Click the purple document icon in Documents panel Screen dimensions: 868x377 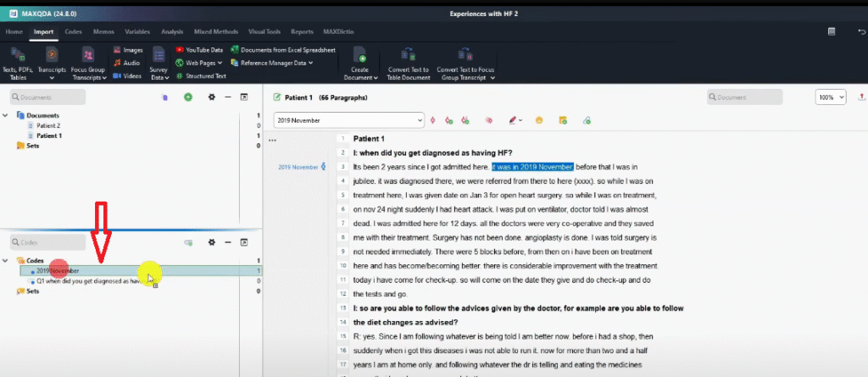tap(164, 97)
